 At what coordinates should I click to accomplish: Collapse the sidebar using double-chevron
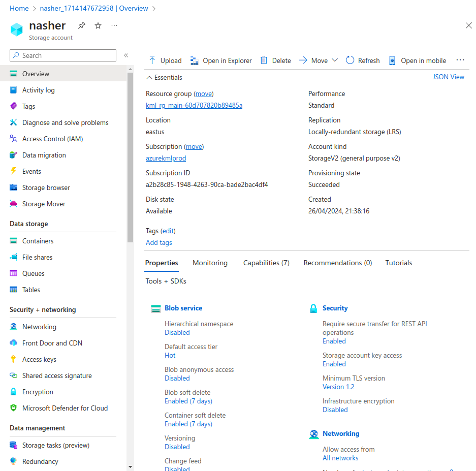pos(126,55)
